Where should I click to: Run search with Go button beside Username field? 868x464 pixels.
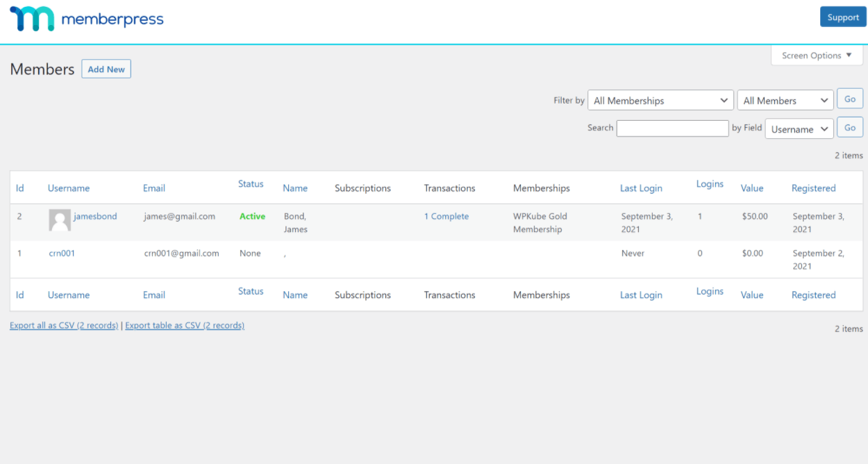850,128
